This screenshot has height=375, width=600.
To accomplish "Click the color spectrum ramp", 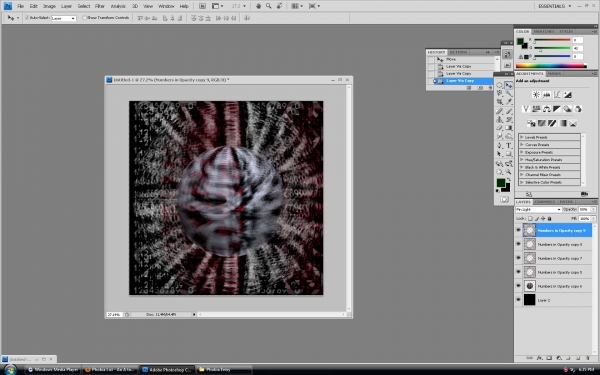I will coord(551,66).
